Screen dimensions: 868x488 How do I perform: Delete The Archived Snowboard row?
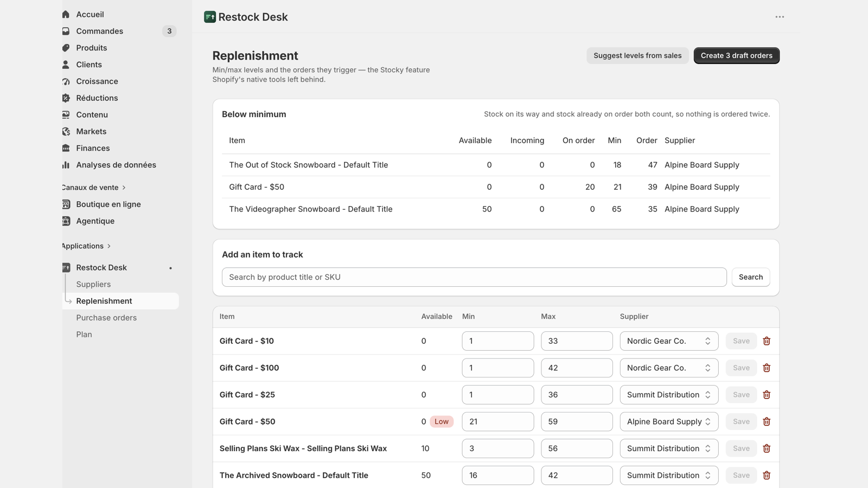point(767,476)
